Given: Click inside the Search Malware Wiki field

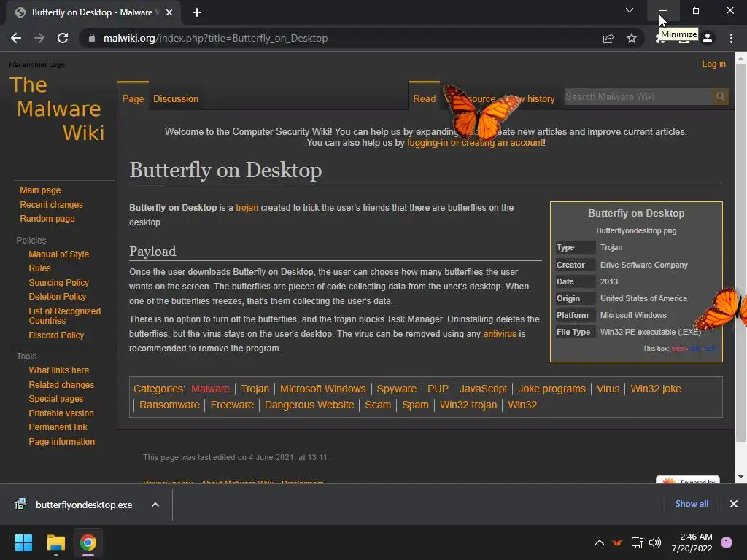Looking at the screenshot, I should click(638, 97).
